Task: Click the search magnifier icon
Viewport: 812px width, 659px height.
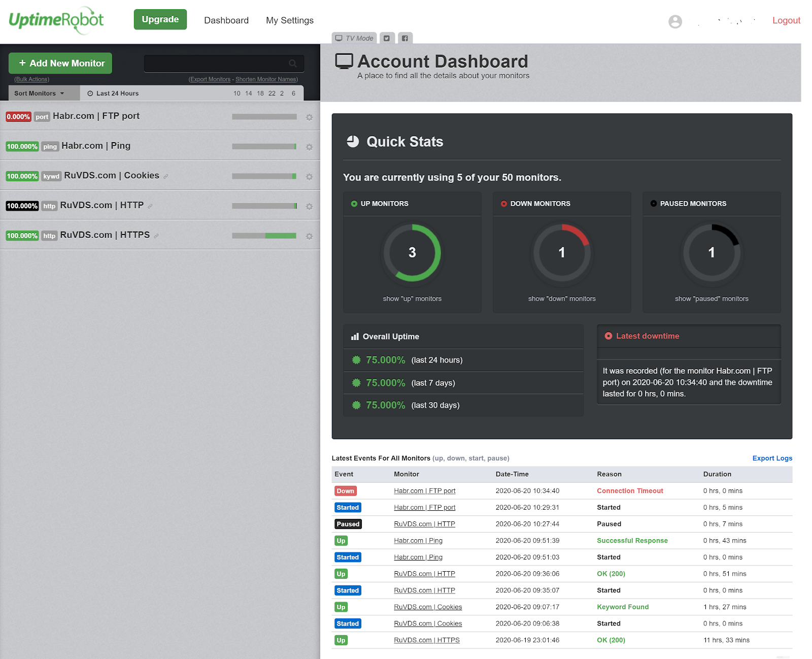Action: [x=293, y=63]
